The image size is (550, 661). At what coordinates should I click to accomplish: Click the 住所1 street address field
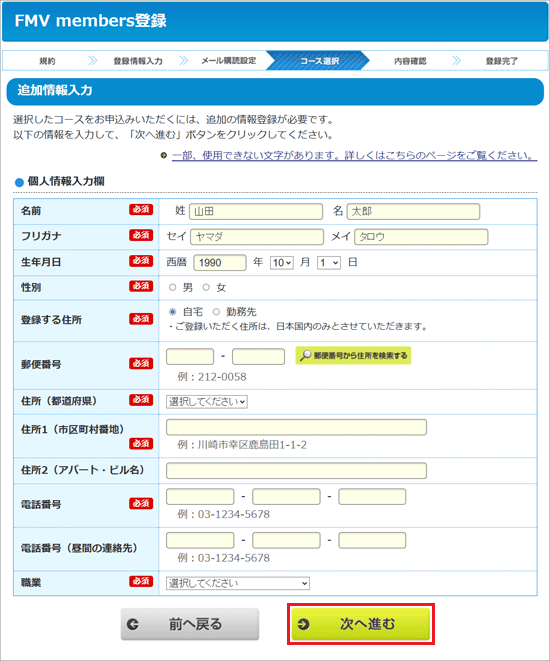pos(297,427)
